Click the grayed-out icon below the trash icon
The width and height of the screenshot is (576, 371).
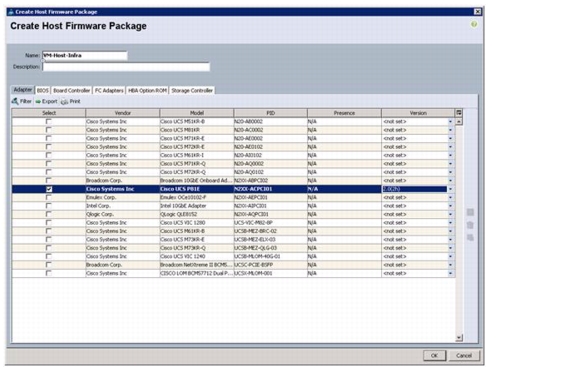pos(470,238)
